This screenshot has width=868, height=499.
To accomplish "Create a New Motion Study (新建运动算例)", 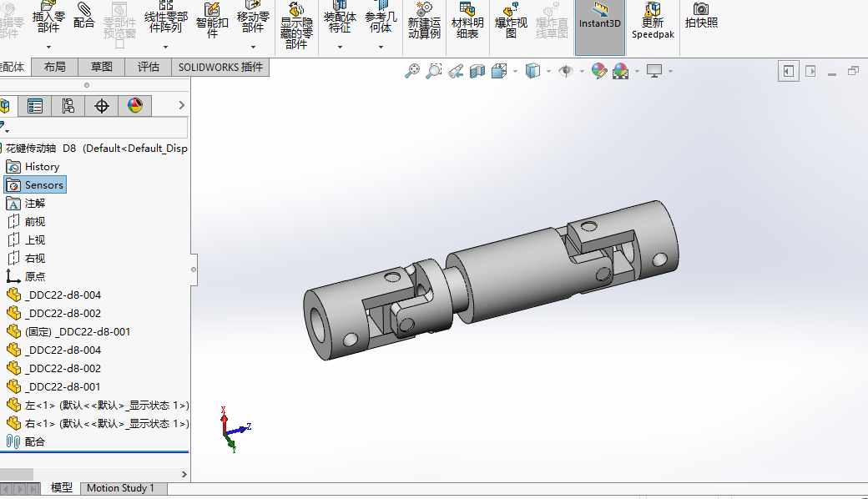I will [x=424, y=21].
